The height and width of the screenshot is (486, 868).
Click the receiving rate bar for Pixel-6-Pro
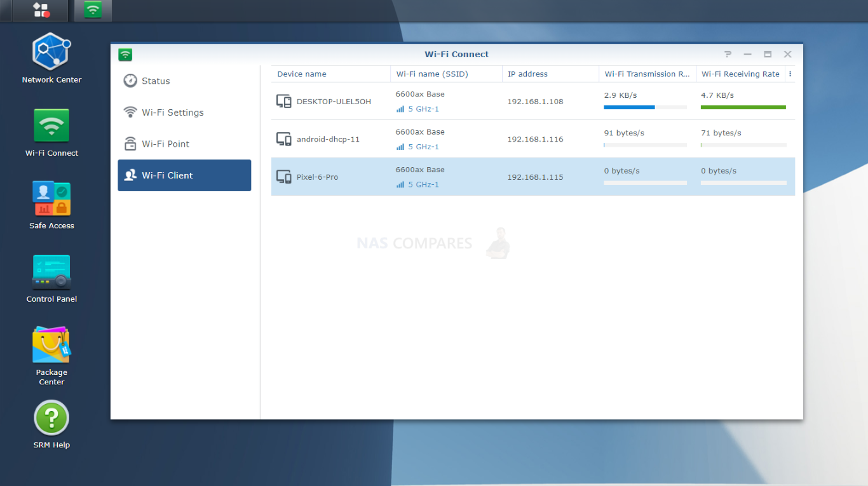743,183
